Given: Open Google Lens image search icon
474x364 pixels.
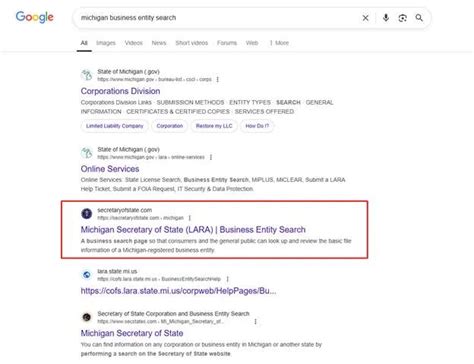Looking at the screenshot, I should [x=402, y=18].
